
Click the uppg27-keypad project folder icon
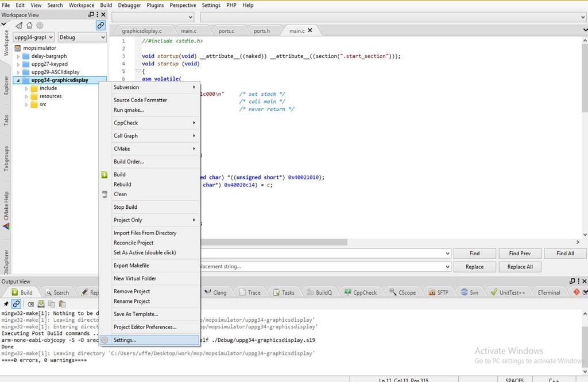coord(26,64)
